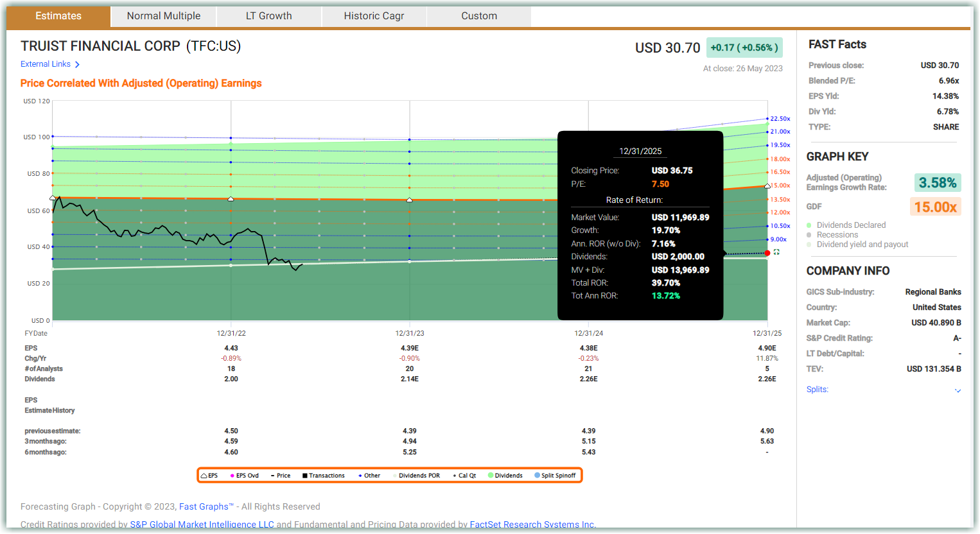Toggle the Dividends Declared graph key option
Viewport: 980px width, 534px height.
[x=809, y=225]
